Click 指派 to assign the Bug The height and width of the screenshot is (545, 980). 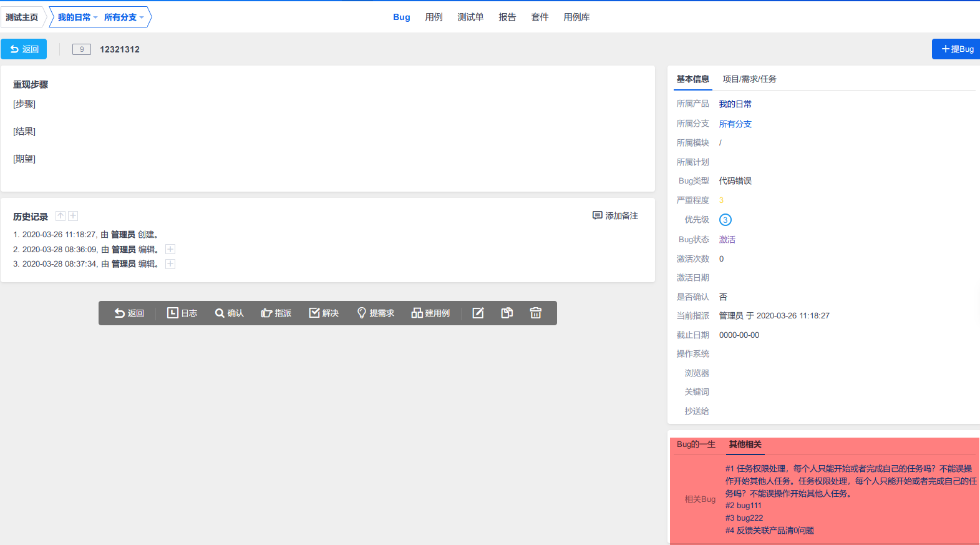[276, 313]
